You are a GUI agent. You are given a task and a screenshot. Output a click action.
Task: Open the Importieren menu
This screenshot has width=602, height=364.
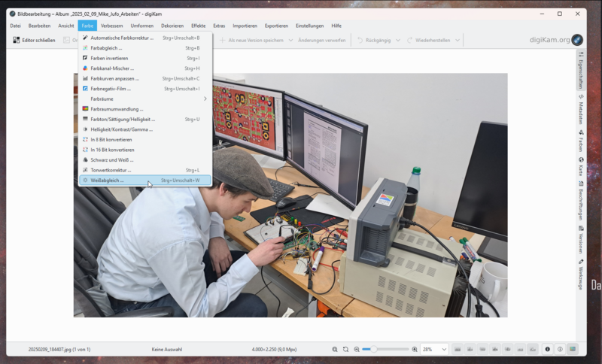pyautogui.click(x=245, y=26)
